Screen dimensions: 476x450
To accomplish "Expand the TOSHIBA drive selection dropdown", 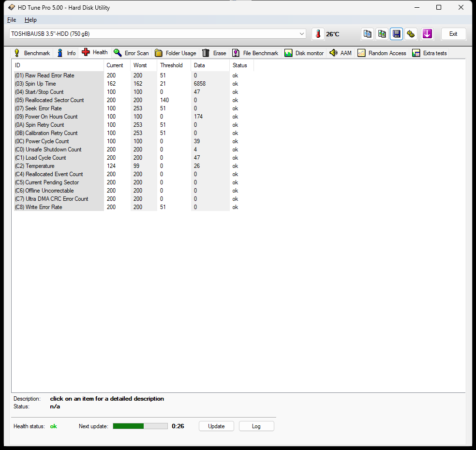I will click(302, 34).
